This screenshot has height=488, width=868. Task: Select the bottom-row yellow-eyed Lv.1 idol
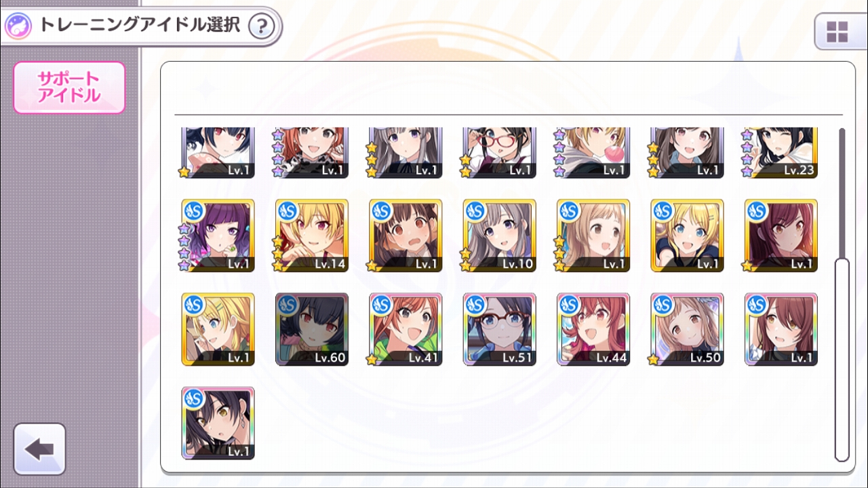click(x=218, y=423)
